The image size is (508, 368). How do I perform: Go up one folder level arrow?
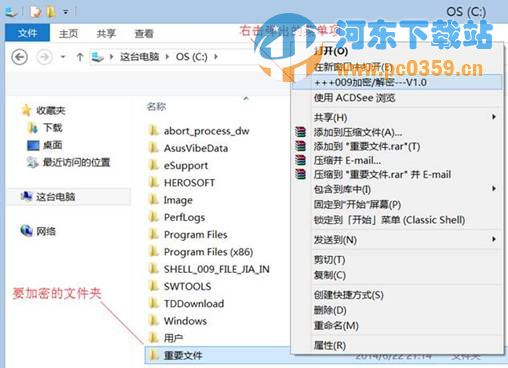[80, 57]
